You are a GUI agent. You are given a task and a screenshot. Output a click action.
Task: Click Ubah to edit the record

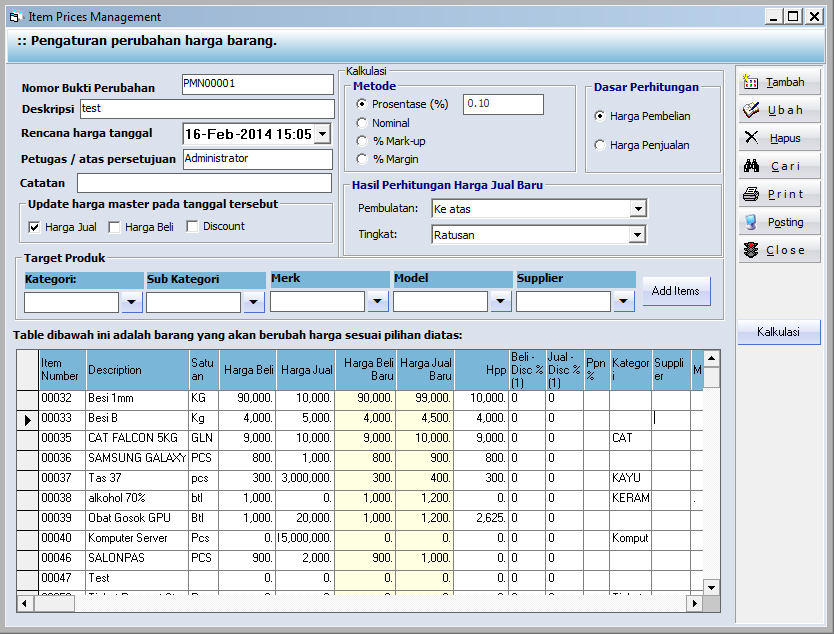coord(781,109)
